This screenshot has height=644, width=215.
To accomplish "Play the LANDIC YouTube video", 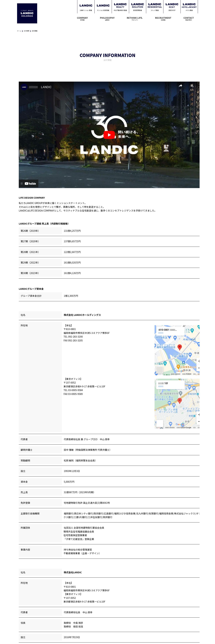I will tap(109, 135).
